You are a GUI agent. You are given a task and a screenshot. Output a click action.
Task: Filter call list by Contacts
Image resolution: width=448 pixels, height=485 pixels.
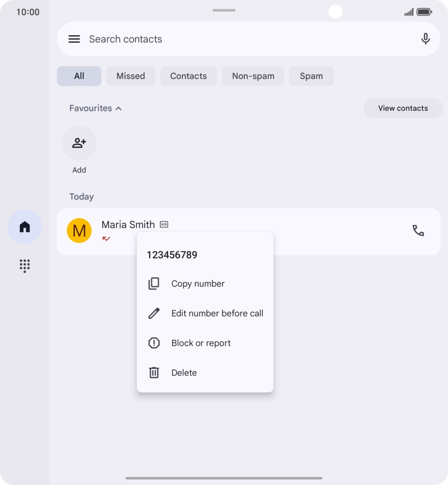[188, 76]
